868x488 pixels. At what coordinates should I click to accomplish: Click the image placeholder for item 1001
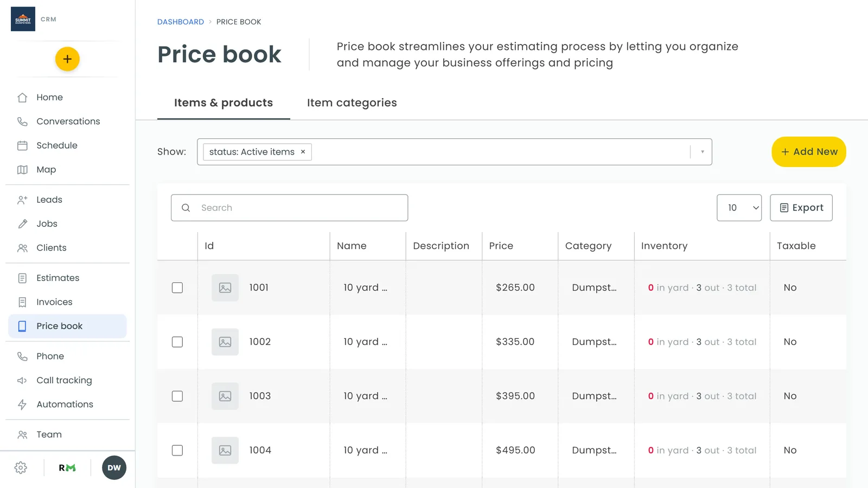225,288
